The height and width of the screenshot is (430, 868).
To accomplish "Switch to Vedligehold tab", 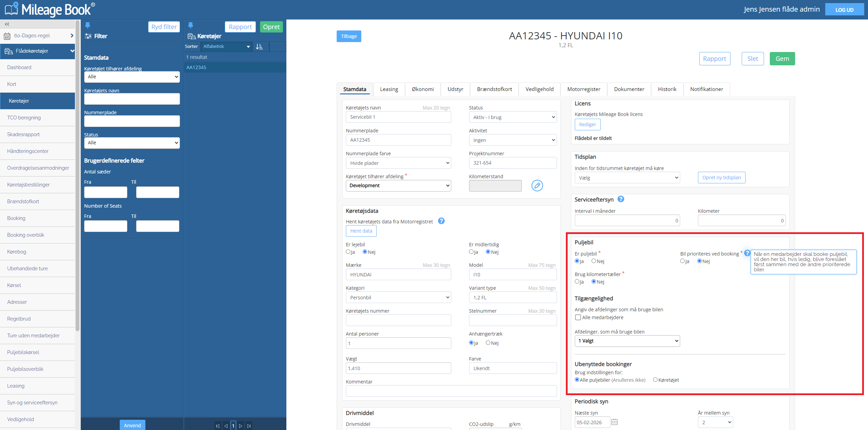I will (x=540, y=89).
